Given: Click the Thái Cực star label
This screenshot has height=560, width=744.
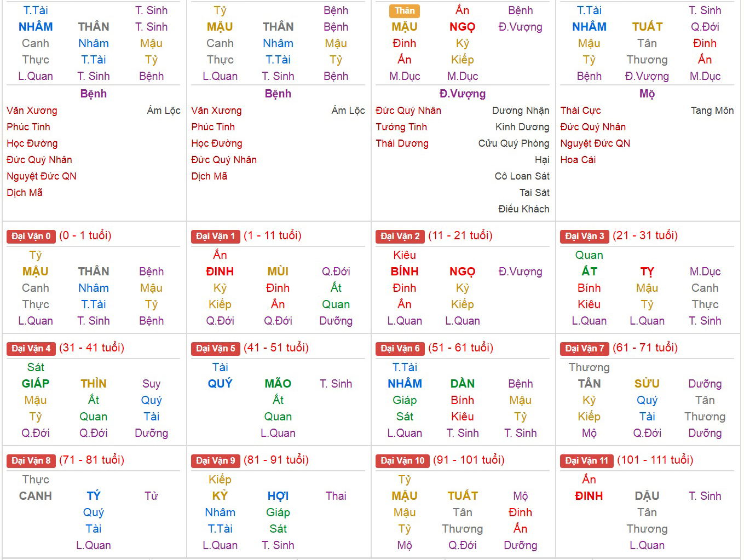Looking at the screenshot, I should click(x=580, y=111).
